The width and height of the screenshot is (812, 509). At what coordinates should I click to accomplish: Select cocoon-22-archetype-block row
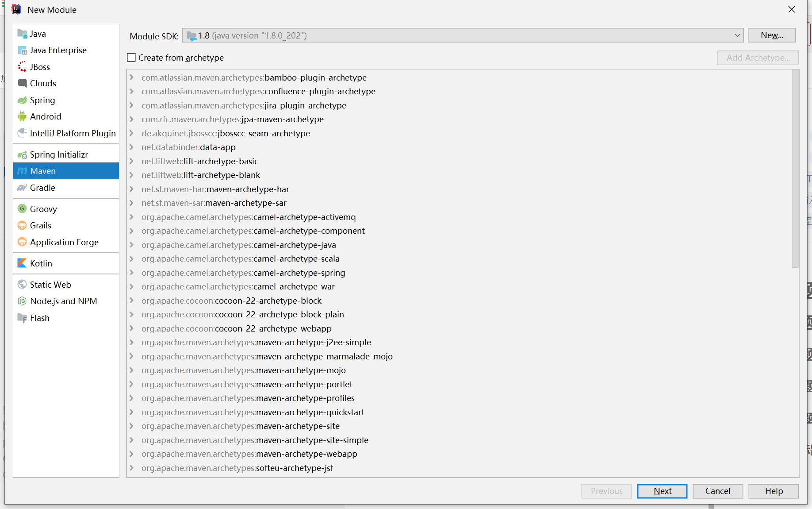coord(459,301)
